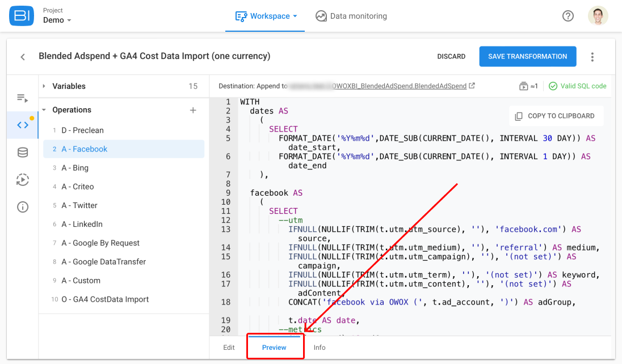Select the A - Criteo operation
Screen dimensions: 622x364
(x=124, y=187)
